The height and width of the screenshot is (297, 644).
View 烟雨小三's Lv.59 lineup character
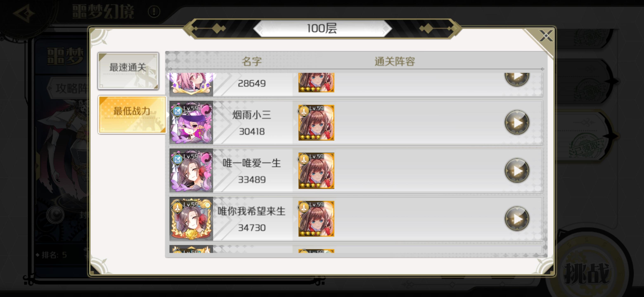coord(316,123)
